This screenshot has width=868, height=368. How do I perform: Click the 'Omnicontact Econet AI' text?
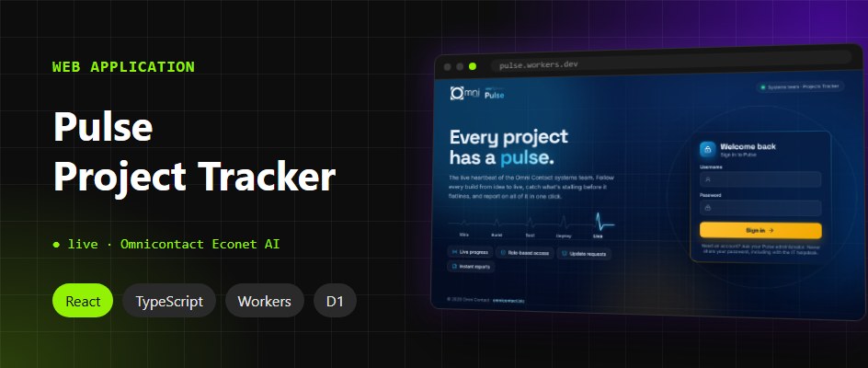point(200,244)
